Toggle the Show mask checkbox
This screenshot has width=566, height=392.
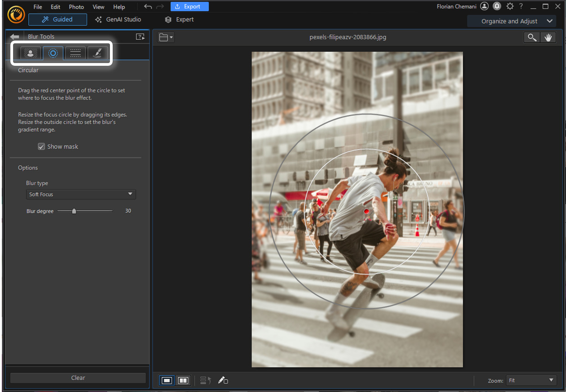pyautogui.click(x=41, y=146)
